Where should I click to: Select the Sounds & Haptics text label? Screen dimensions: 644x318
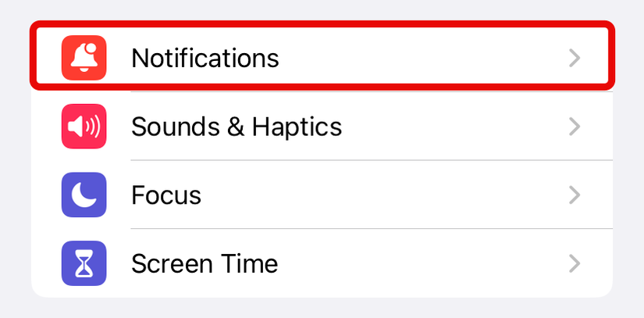coord(237,127)
